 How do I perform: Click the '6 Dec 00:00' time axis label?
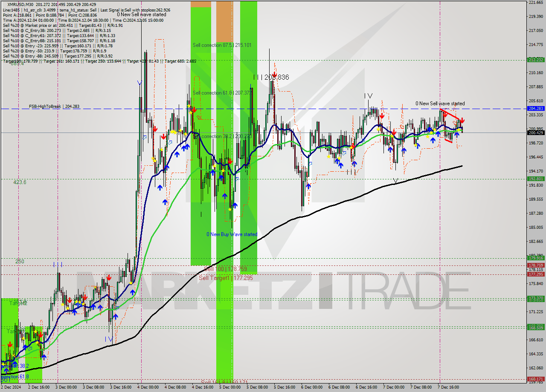pos(312,387)
